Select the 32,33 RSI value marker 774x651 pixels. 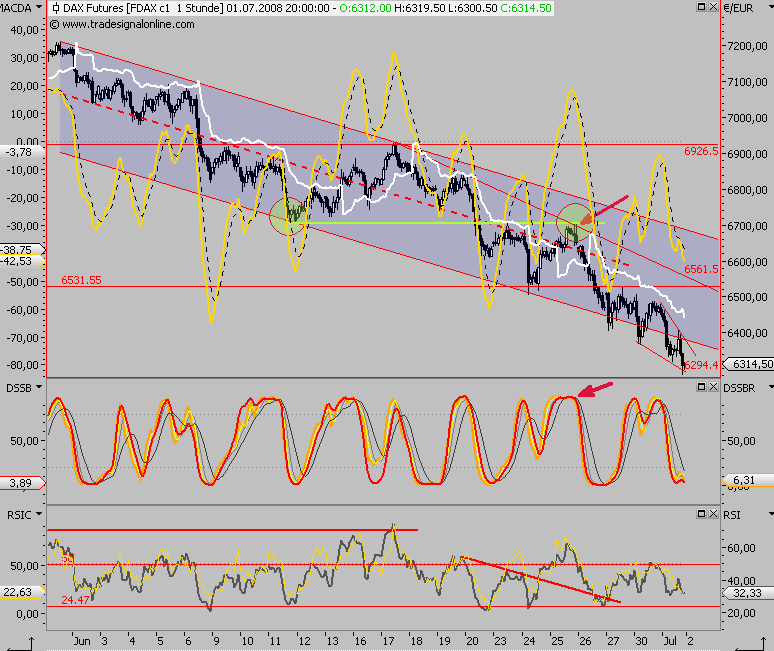coord(749,593)
